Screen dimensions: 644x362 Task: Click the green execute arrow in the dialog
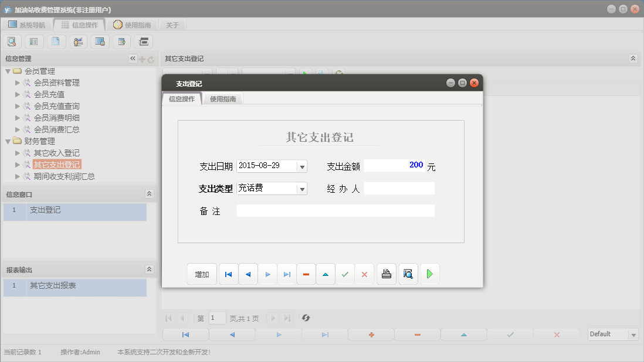[430, 274]
